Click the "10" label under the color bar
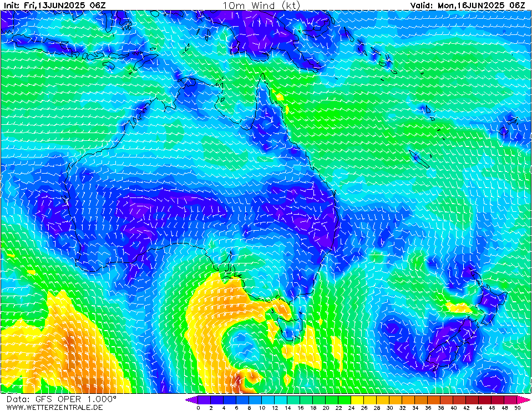The image size is (532, 411). click(x=262, y=408)
